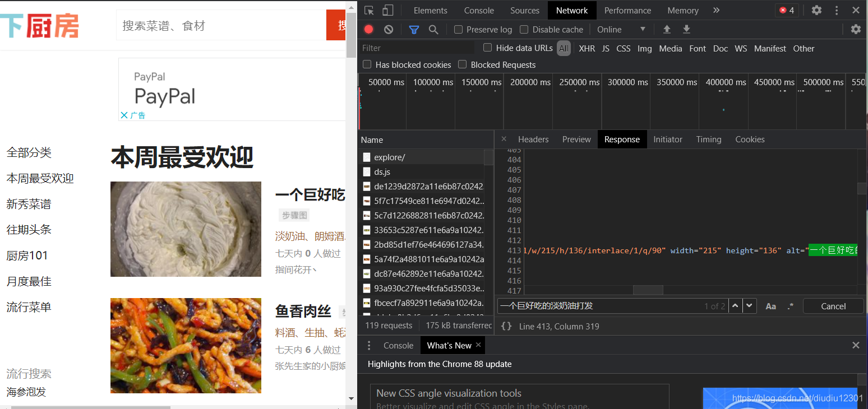868x409 pixels.
Task: Select the explore/ request
Action: coord(421,157)
